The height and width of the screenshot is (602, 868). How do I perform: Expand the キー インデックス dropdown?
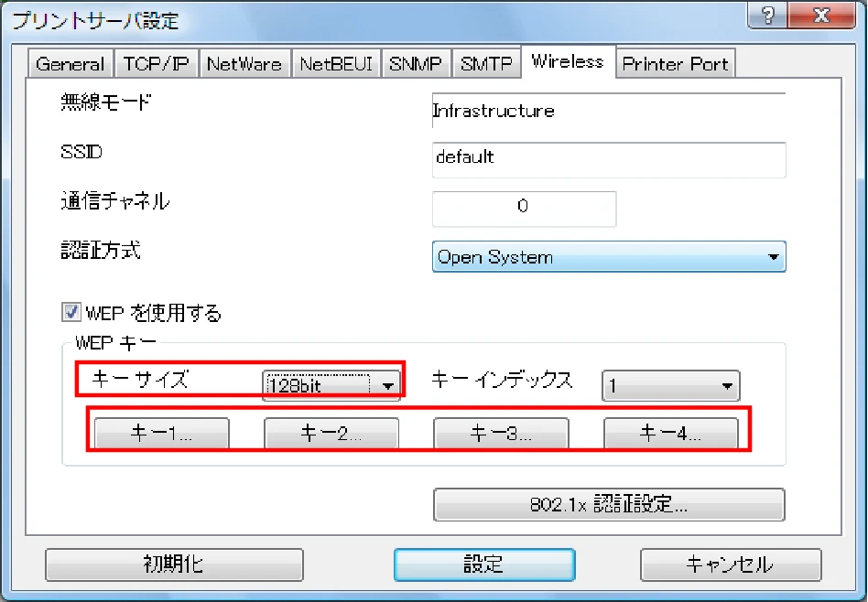point(670,385)
